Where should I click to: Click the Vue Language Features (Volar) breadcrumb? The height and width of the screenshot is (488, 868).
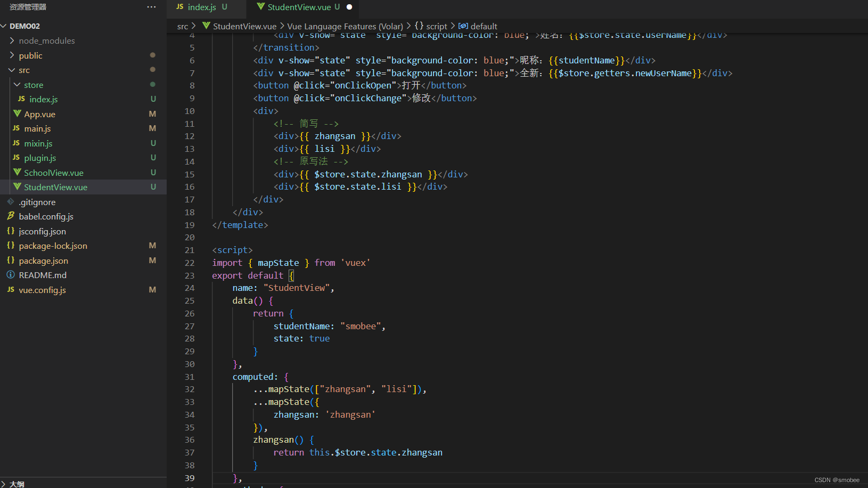click(345, 26)
